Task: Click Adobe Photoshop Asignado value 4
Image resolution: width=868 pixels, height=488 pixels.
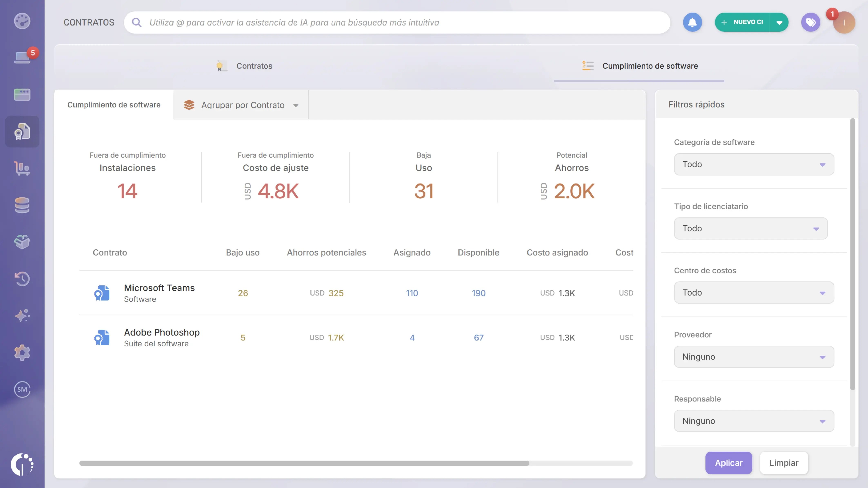Action: point(412,337)
